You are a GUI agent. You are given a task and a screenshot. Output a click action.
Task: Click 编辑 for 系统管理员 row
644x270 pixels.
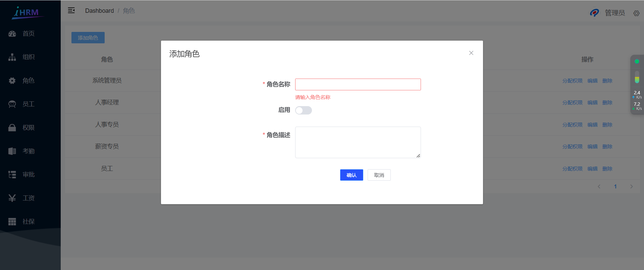tap(593, 81)
